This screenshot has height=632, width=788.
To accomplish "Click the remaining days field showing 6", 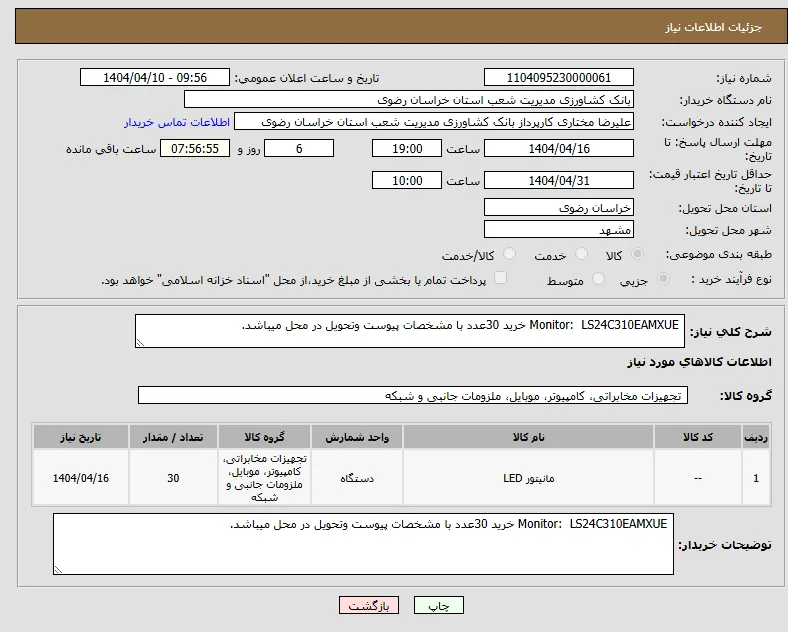I will tap(299, 148).
